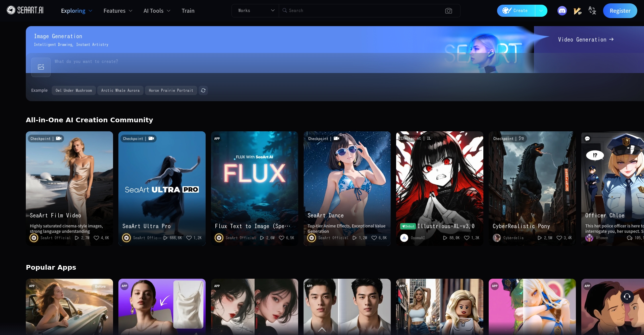
Task: Open the headset support icon
Action: [x=627, y=296]
